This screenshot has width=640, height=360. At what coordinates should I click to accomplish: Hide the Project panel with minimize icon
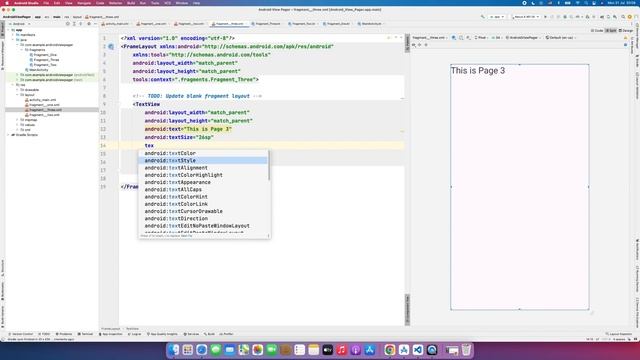coord(95,24)
